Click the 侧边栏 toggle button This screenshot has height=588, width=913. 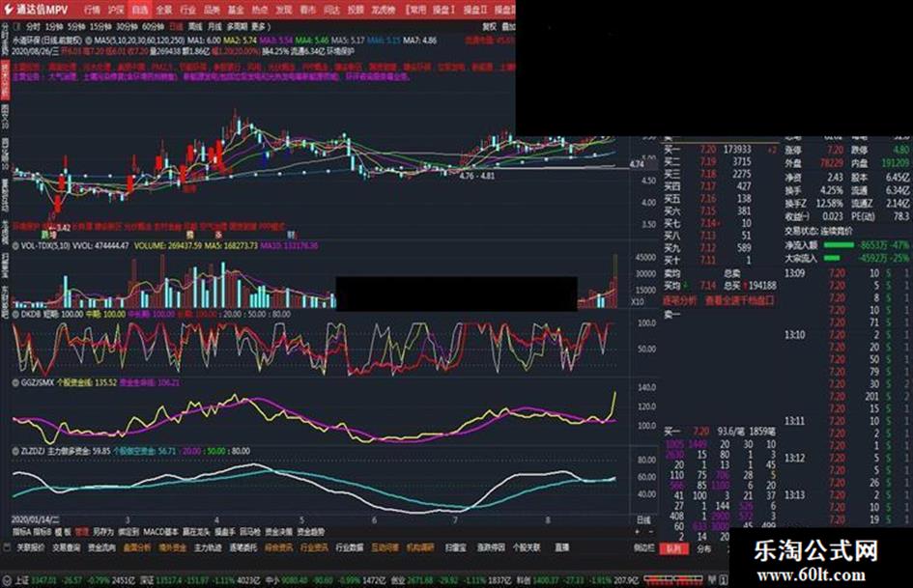point(644,548)
